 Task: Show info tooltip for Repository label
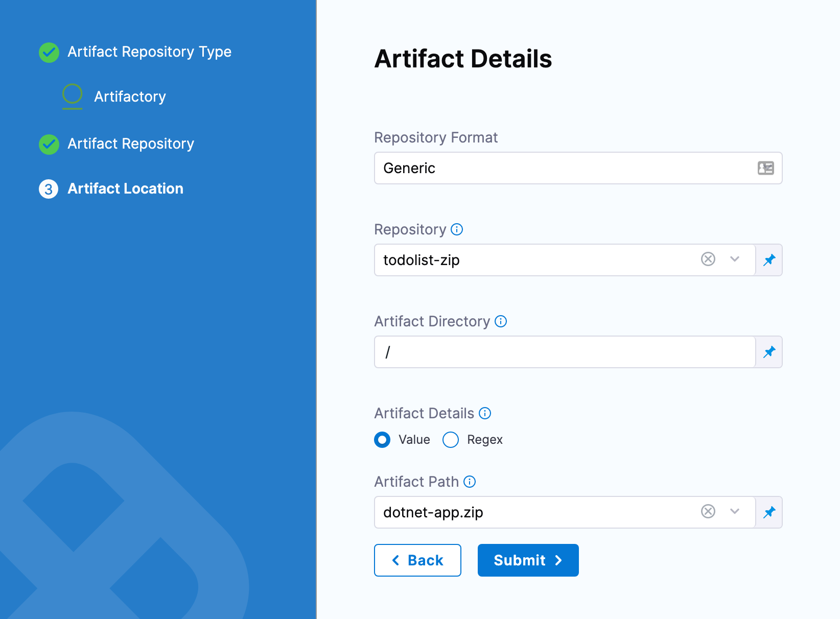(x=457, y=229)
